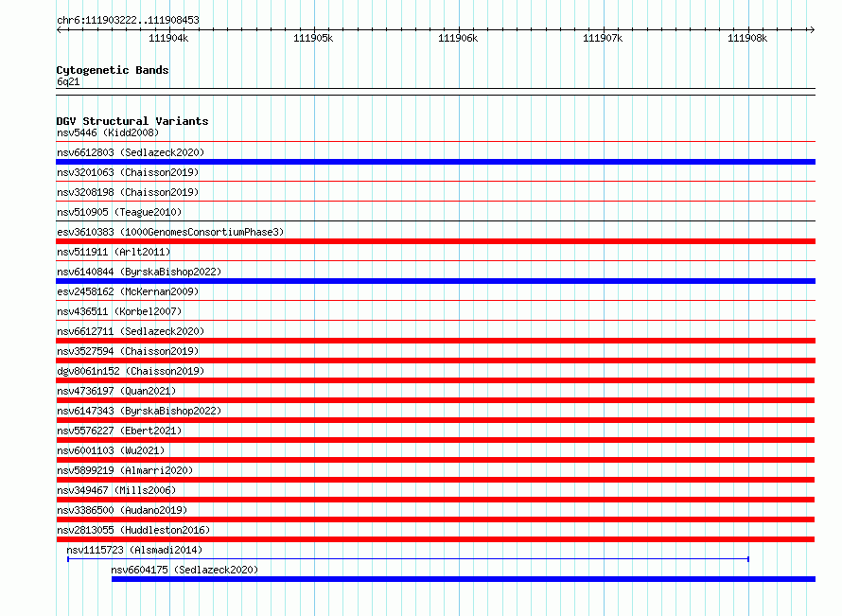Click the DGV Structural Variants track title
The image size is (842, 616).
132,121
